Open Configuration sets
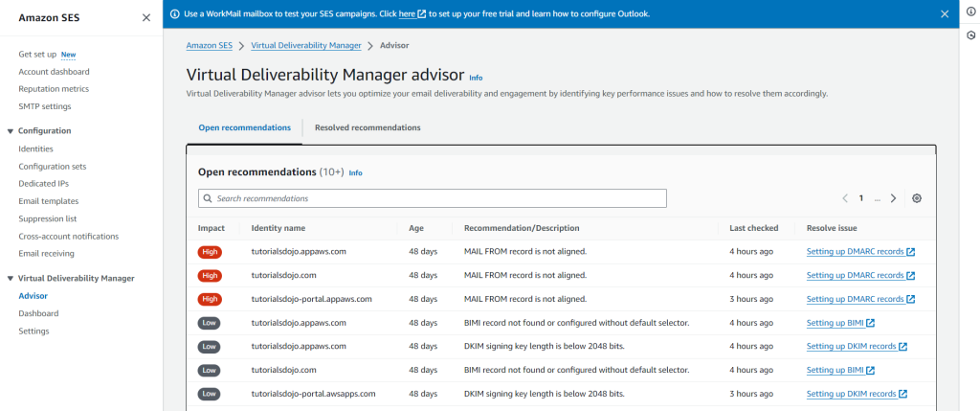 point(53,167)
